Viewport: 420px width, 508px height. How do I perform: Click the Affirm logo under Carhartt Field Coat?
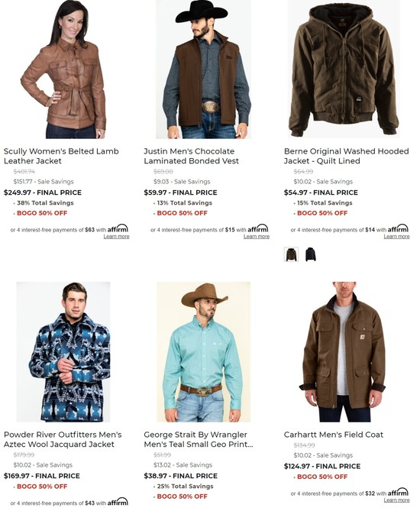(399, 492)
